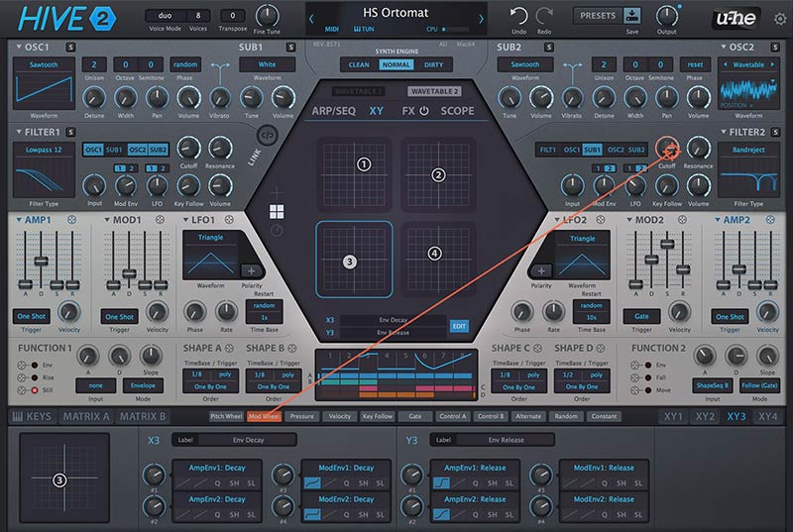
Task: Select XY pad number 2
Action: point(438,174)
